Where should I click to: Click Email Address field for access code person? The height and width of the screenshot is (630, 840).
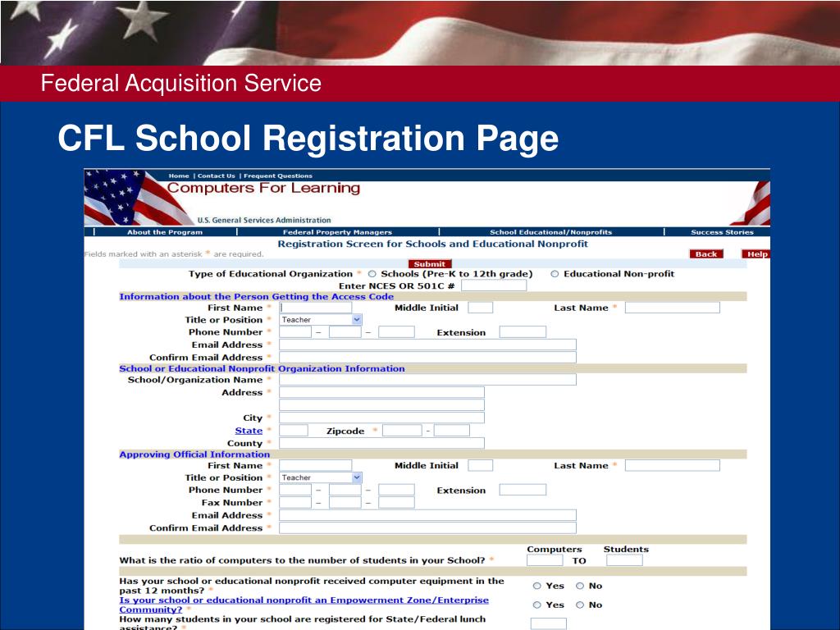coord(427,345)
